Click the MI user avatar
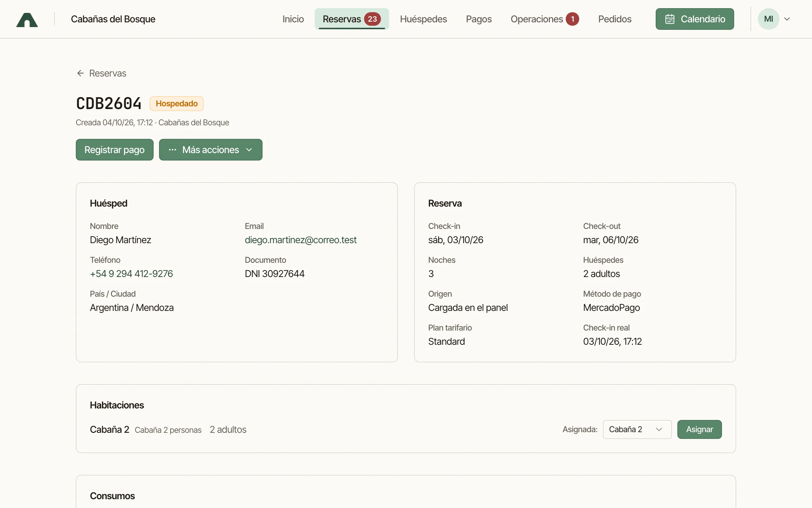Screen dimensions: 812x508 (768, 19)
